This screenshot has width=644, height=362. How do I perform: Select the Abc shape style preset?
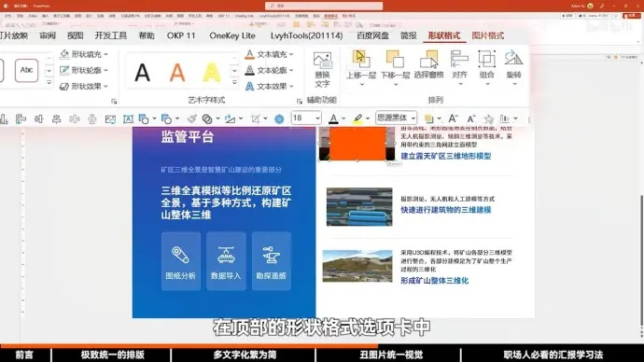[x=27, y=70]
